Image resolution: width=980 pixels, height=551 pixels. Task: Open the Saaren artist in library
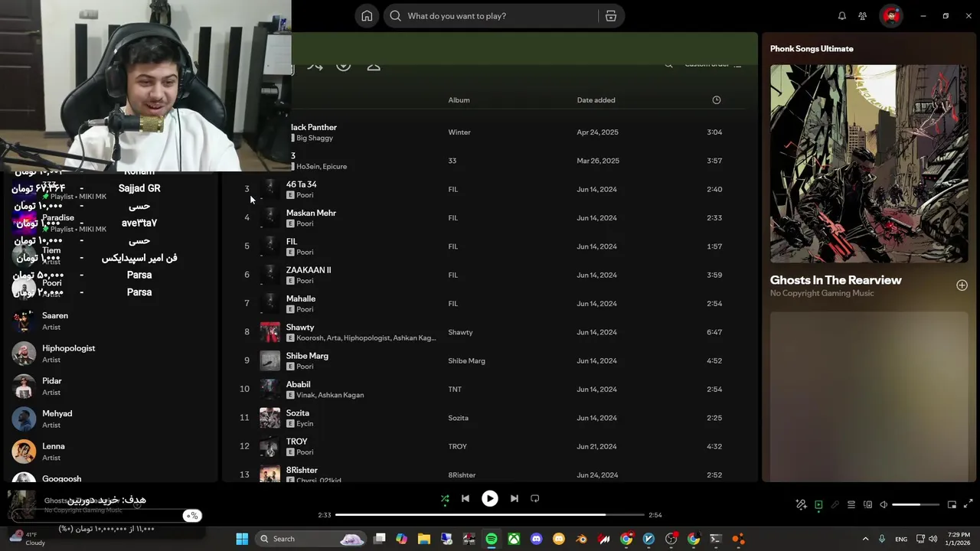111,321
